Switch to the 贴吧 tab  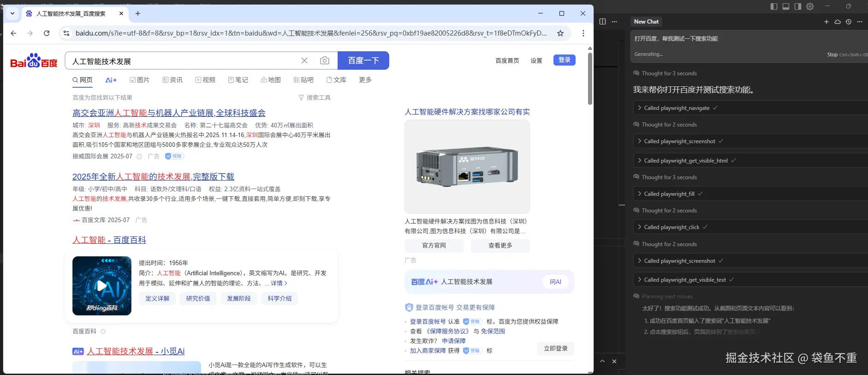click(x=303, y=80)
